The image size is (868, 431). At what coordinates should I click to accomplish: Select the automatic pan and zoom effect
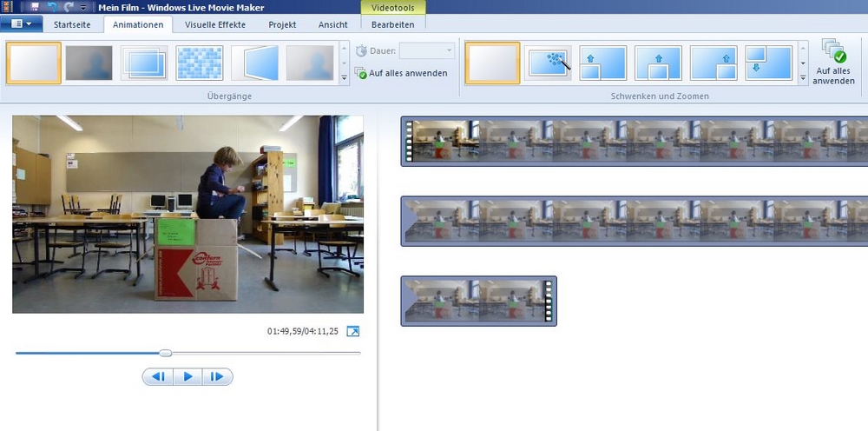click(x=548, y=63)
